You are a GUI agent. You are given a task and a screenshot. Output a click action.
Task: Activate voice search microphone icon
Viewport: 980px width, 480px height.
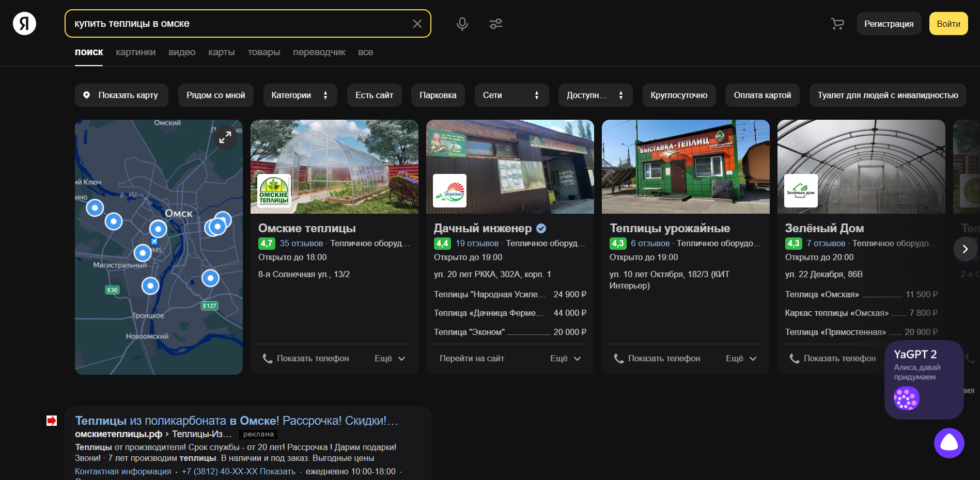(462, 24)
